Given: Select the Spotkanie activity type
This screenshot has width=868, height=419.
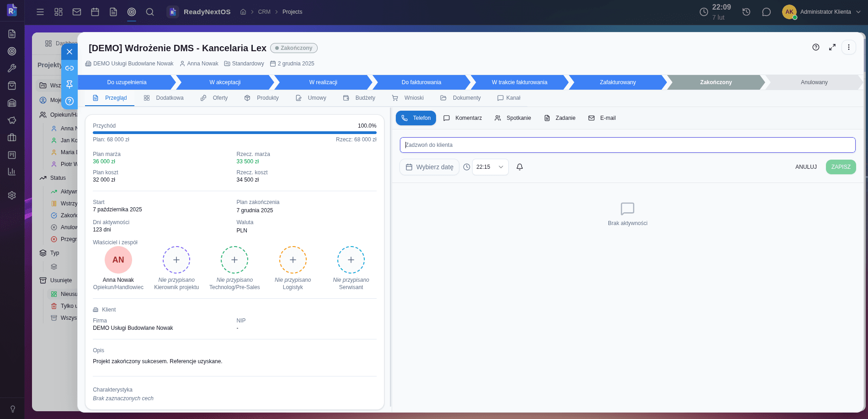Looking at the screenshot, I should click(x=512, y=118).
